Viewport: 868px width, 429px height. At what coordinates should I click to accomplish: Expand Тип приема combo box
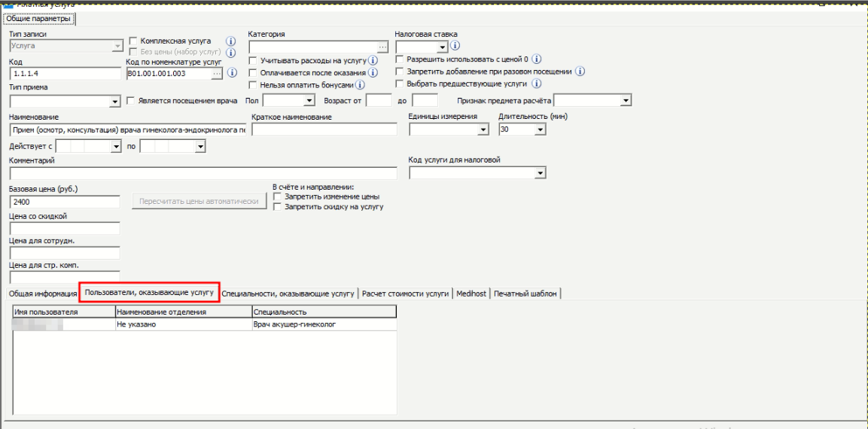[115, 101]
